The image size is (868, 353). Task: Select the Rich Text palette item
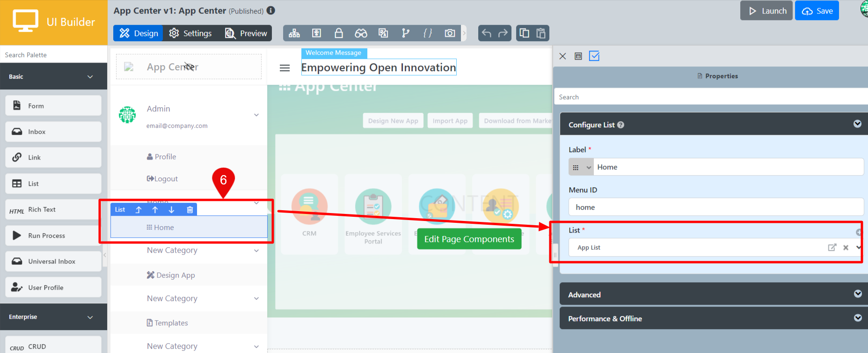53,209
